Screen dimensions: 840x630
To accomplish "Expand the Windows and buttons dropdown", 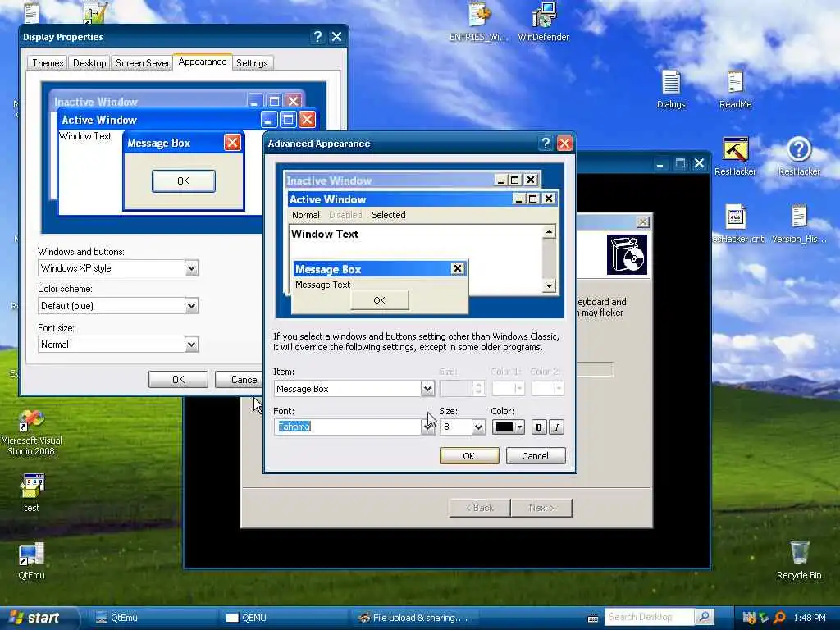I will tap(191, 268).
